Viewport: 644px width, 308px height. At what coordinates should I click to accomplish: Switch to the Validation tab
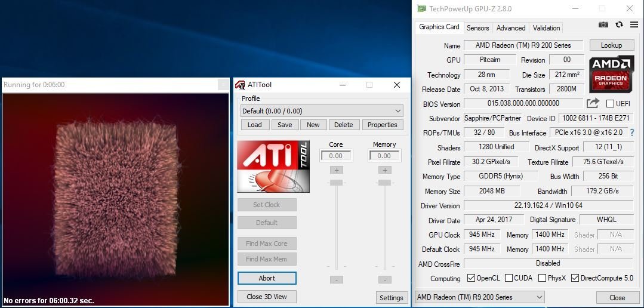pyautogui.click(x=546, y=28)
